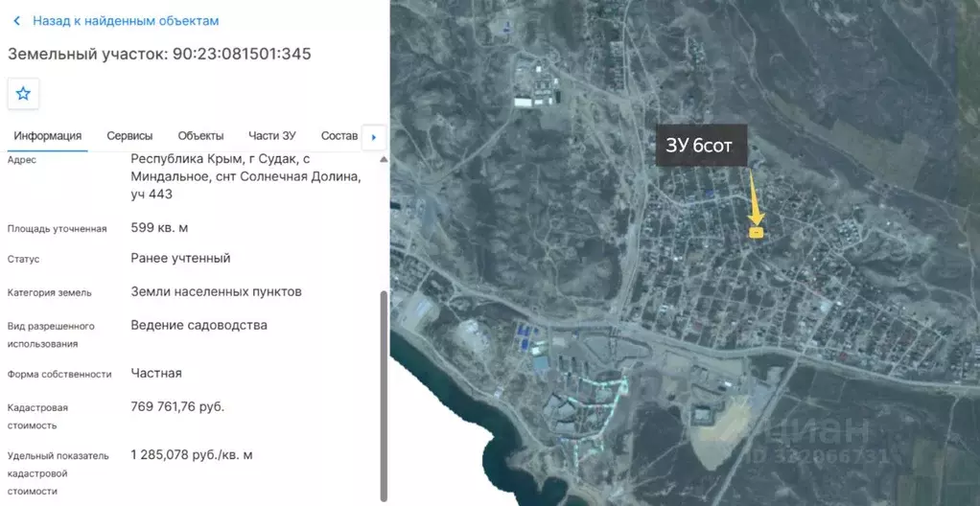Open the Части ЗУ tab

272,135
